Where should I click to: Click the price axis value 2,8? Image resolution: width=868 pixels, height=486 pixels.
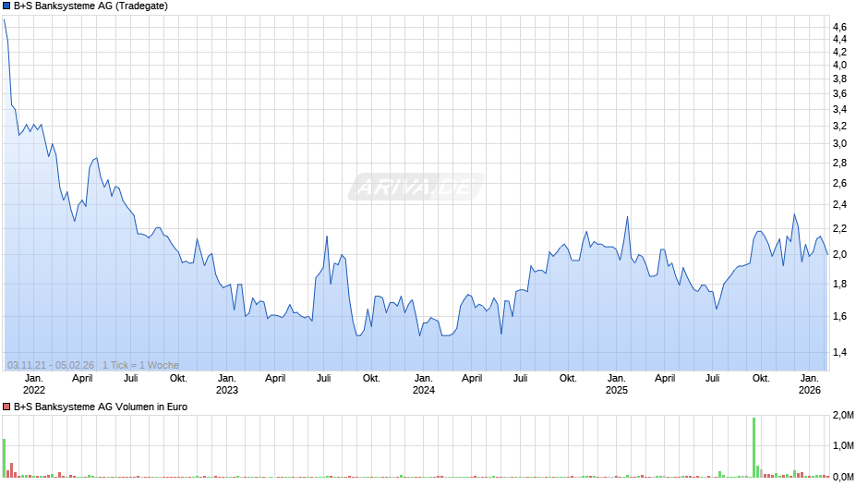point(839,163)
